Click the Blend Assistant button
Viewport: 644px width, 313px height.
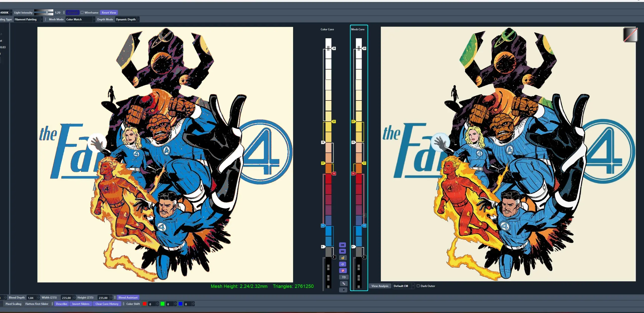tap(128, 297)
